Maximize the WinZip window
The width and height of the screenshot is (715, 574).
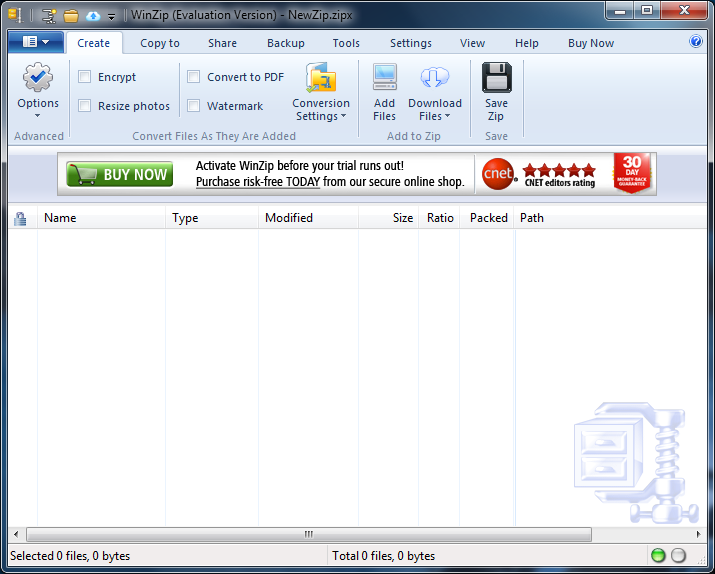pyautogui.click(x=647, y=11)
